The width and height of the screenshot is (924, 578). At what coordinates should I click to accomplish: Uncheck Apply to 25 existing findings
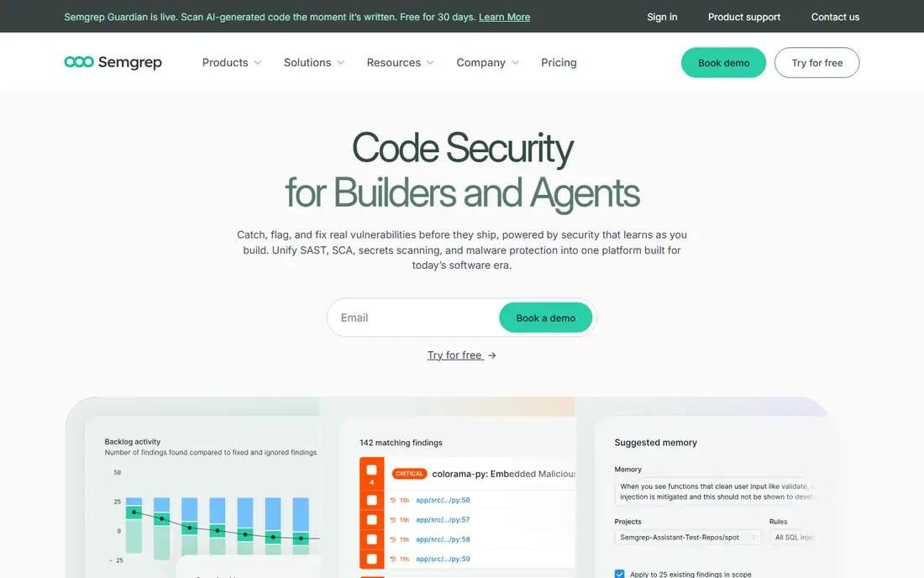(x=619, y=574)
